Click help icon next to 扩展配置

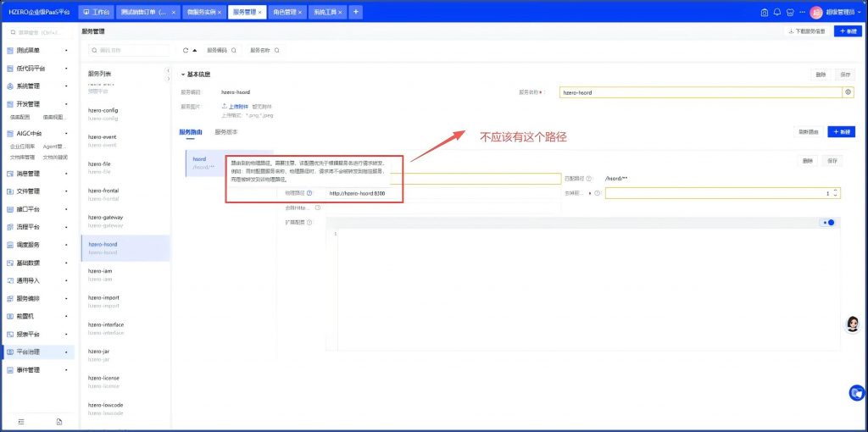tap(309, 223)
